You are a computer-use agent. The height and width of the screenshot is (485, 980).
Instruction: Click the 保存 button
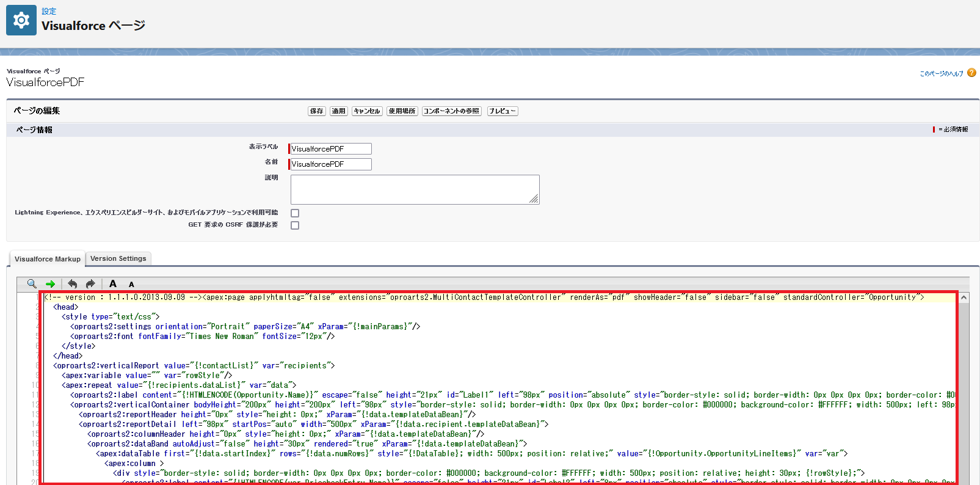tap(317, 111)
